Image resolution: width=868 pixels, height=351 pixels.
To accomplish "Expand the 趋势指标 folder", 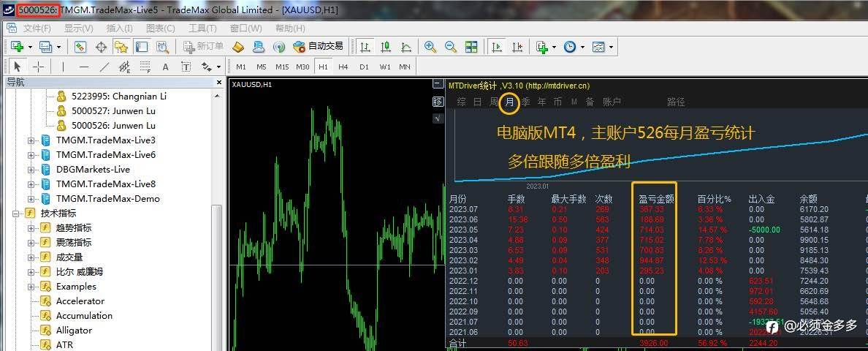I will tap(31, 228).
